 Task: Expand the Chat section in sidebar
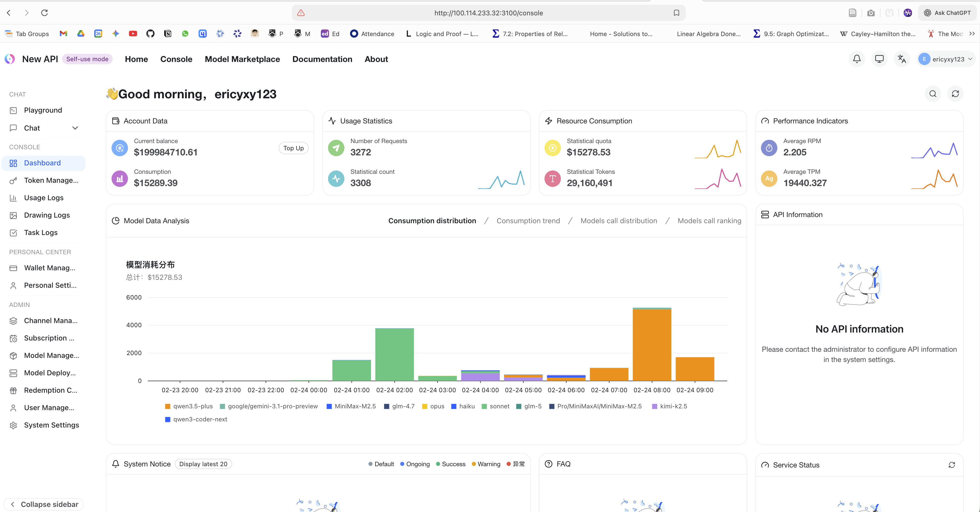click(x=75, y=128)
